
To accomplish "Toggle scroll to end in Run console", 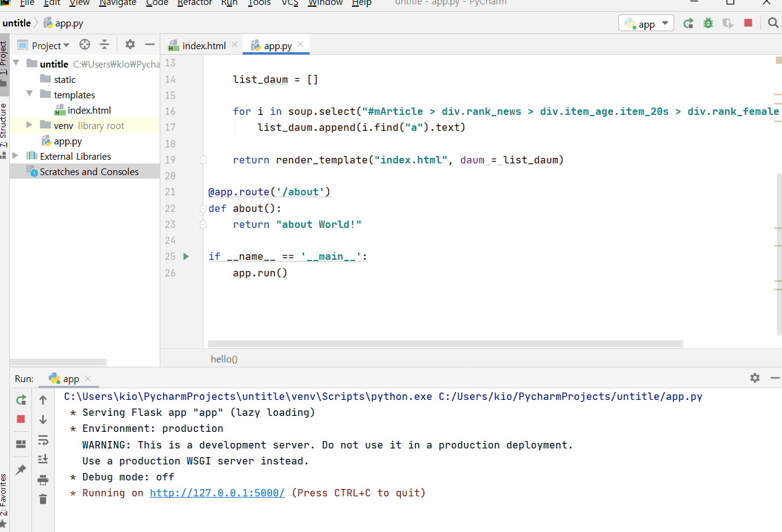I will click(x=42, y=459).
